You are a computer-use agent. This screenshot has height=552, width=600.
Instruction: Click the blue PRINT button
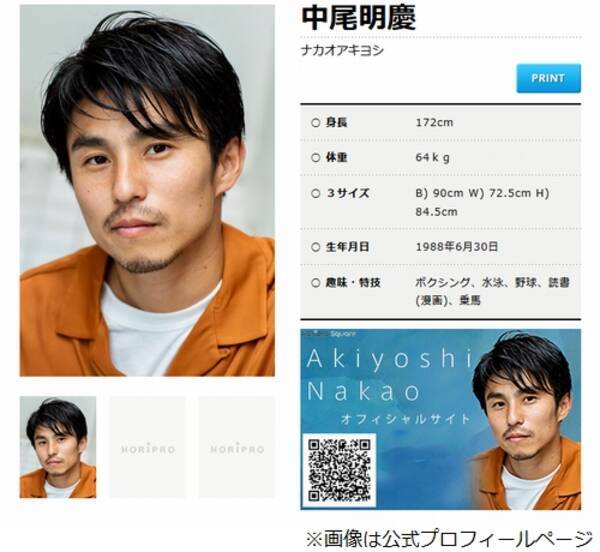(548, 78)
